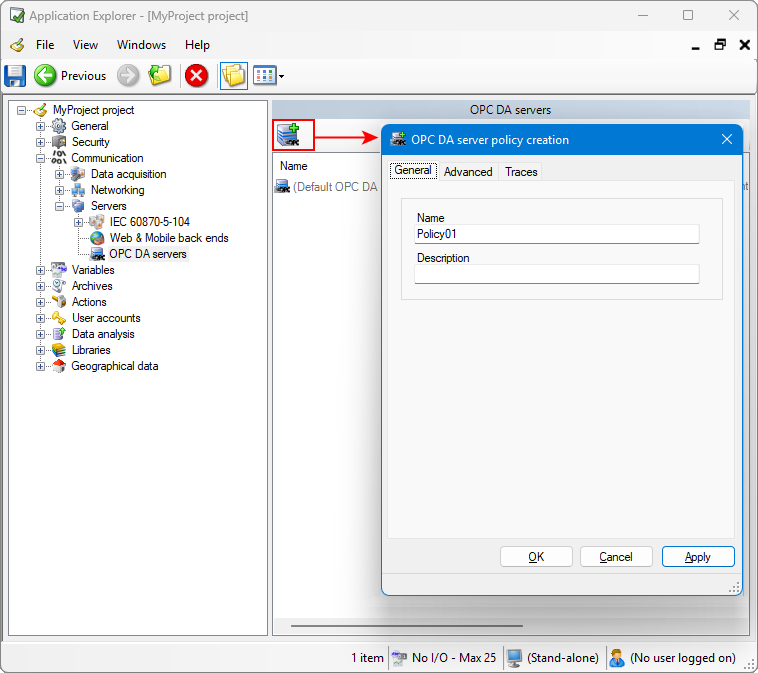This screenshot has height=673, width=758.
Task: Click the Description input field
Action: 557,274
